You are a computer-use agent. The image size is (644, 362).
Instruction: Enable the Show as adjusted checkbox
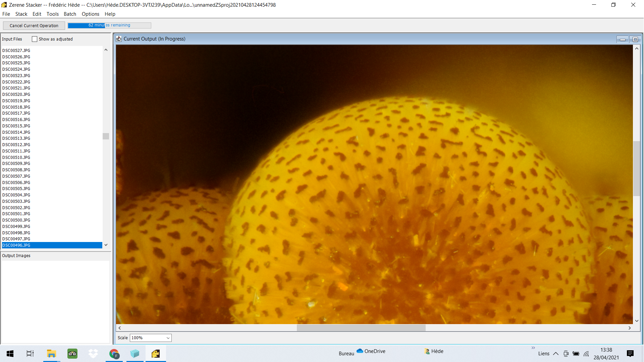[x=35, y=39]
